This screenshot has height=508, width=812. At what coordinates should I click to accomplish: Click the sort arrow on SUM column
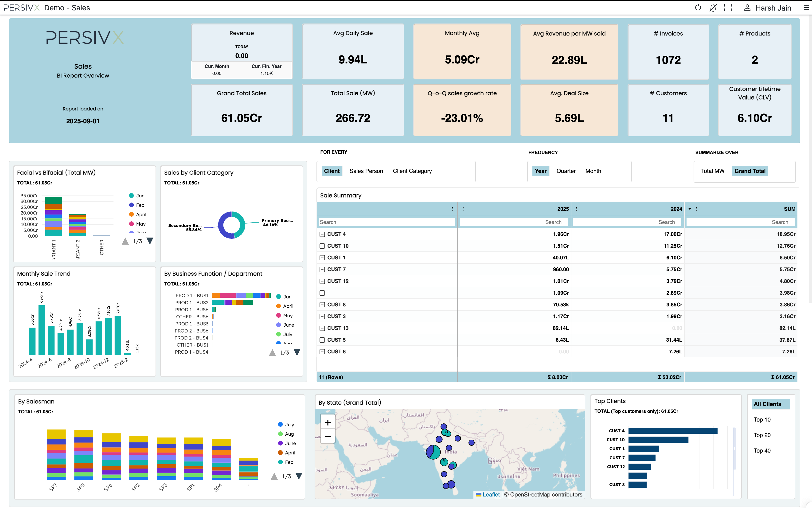pyautogui.click(x=690, y=209)
